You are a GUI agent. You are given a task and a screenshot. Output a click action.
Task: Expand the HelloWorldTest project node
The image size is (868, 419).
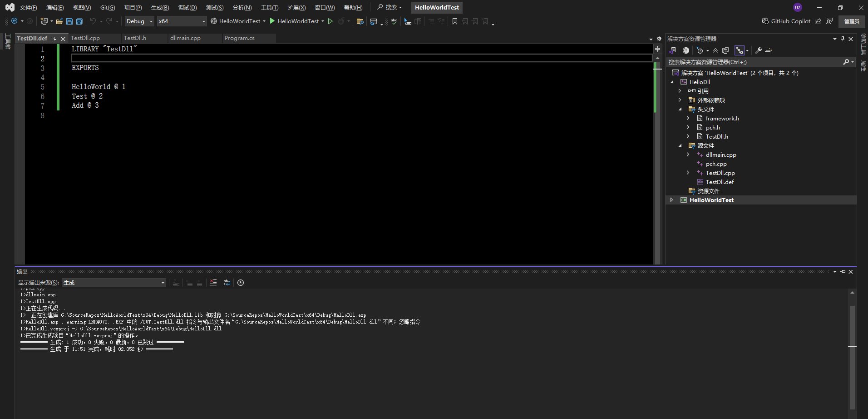[x=672, y=200]
